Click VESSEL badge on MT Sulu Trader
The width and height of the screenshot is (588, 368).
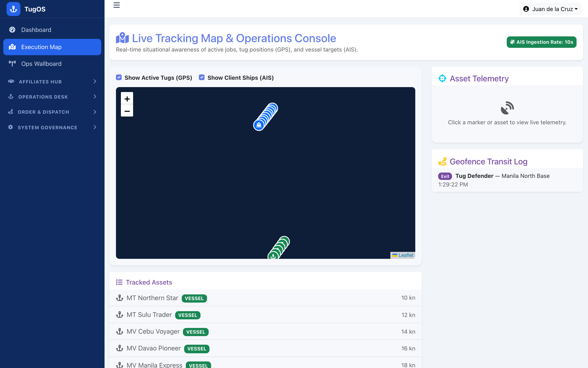click(x=188, y=315)
